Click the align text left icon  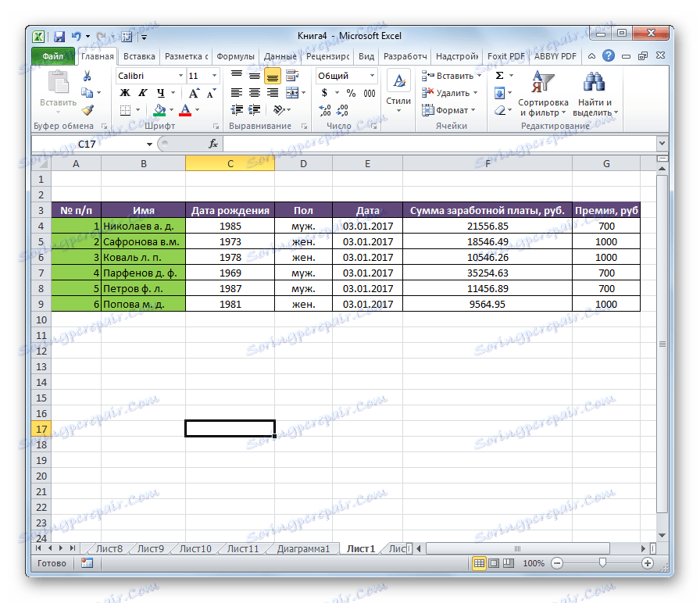point(237,93)
